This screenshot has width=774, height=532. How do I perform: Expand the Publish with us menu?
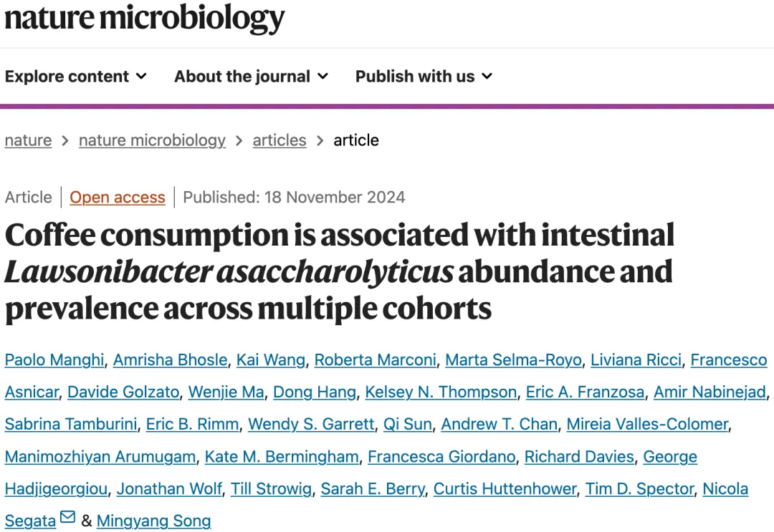tap(424, 77)
